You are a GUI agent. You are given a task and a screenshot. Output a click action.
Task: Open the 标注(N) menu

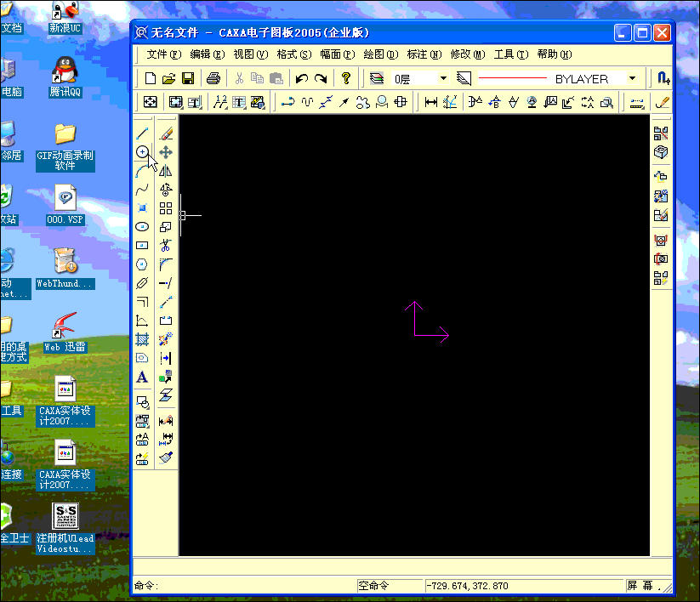point(424,54)
